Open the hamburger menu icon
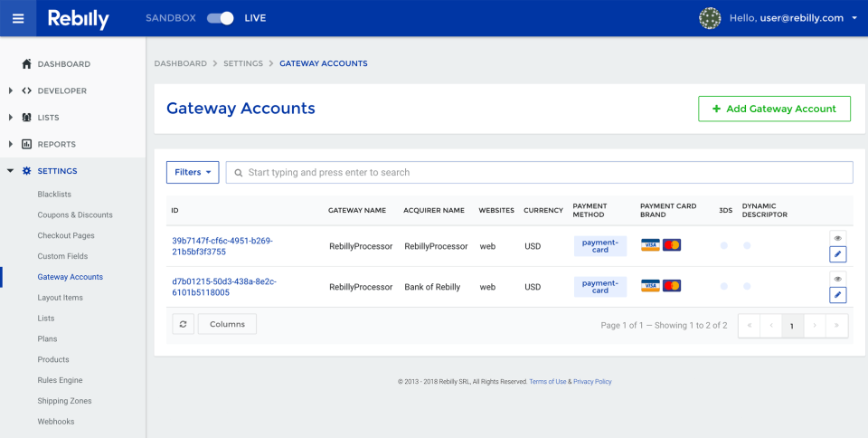This screenshot has height=438, width=868. coord(18,18)
